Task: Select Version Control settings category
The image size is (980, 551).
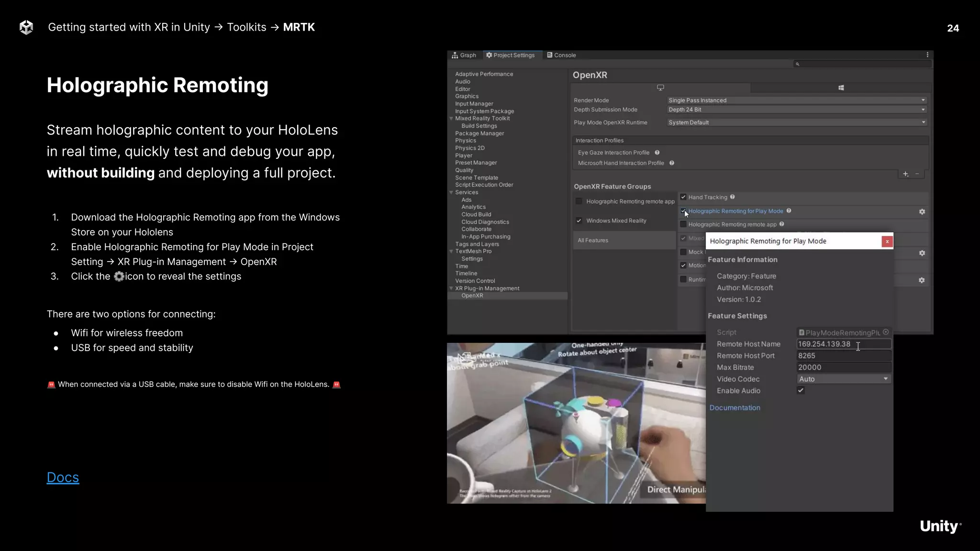Action: pyautogui.click(x=475, y=281)
